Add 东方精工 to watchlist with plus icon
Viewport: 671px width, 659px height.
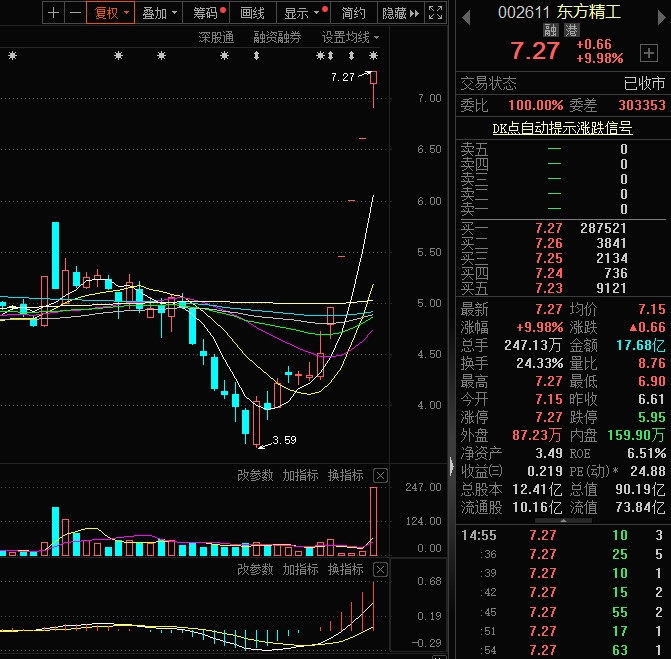pos(649,52)
